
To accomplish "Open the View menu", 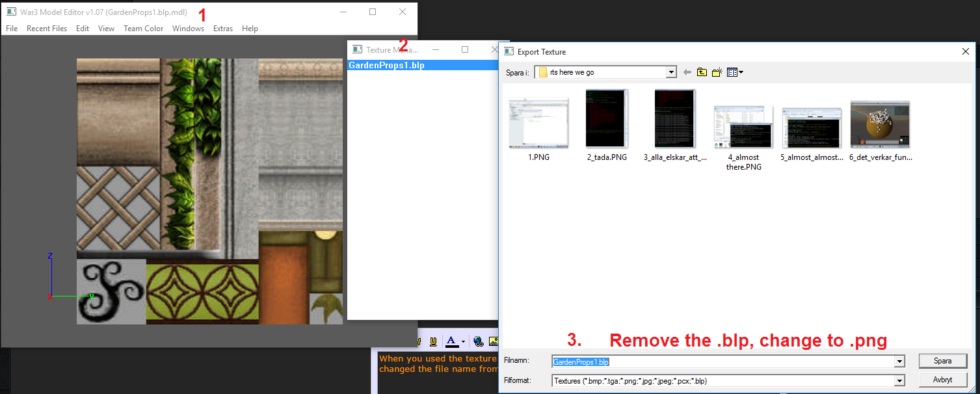I will 106,29.
